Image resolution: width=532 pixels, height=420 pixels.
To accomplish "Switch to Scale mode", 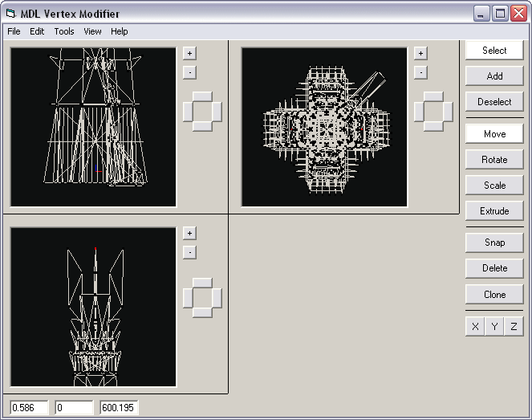I will [494, 186].
